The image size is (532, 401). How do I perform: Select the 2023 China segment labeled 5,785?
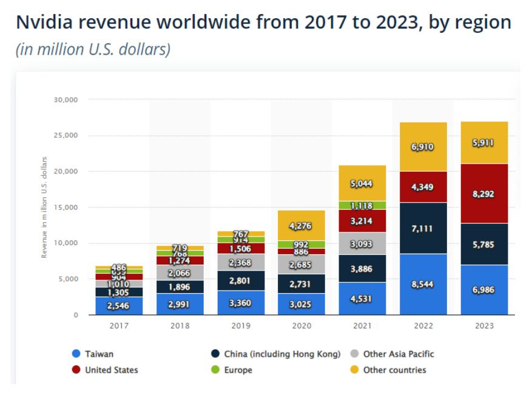pos(484,244)
